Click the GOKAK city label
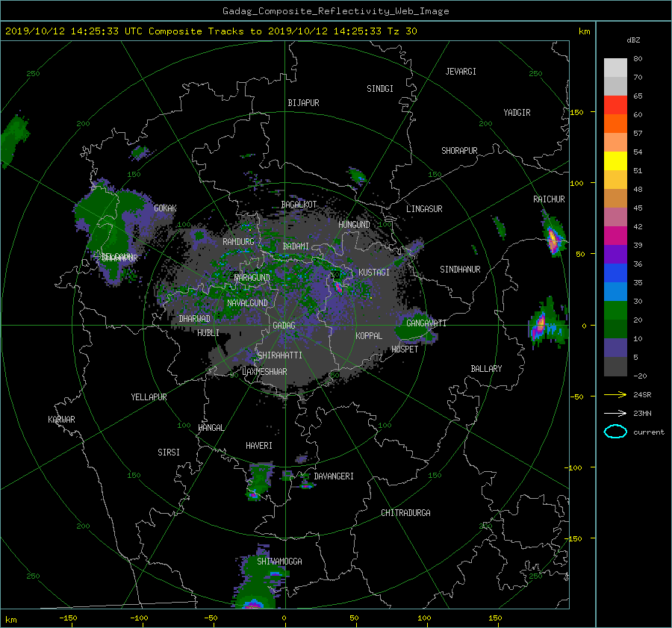 165,208
